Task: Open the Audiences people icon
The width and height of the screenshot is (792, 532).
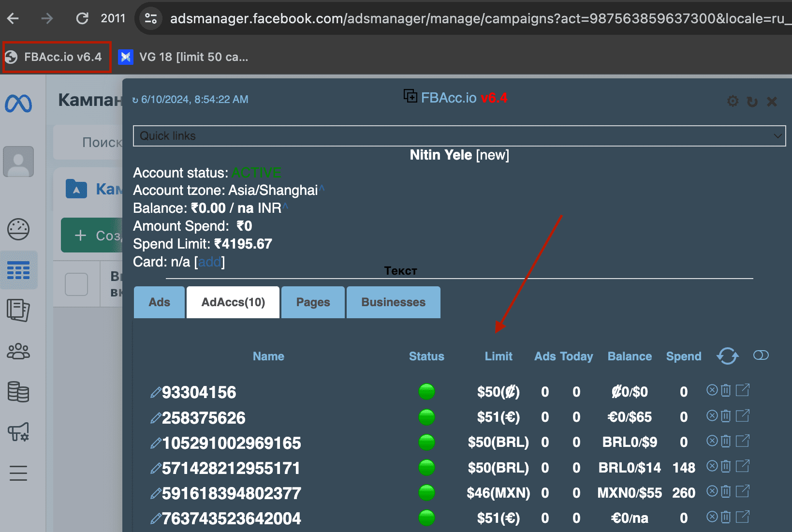Action: [18, 351]
